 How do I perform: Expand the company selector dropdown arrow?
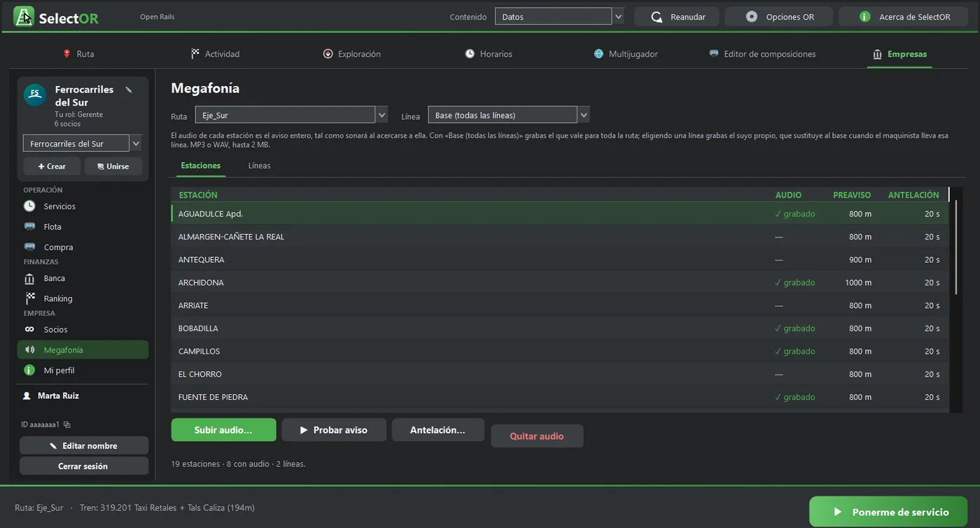coord(136,144)
